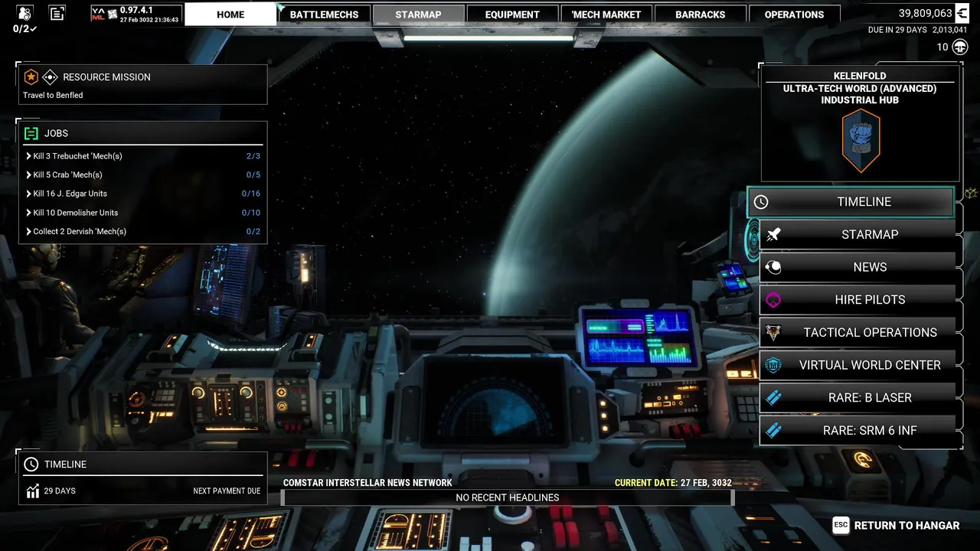Click the diamond resource mission type icon
The height and width of the screenshot is (551, 980).
point(50,77)
